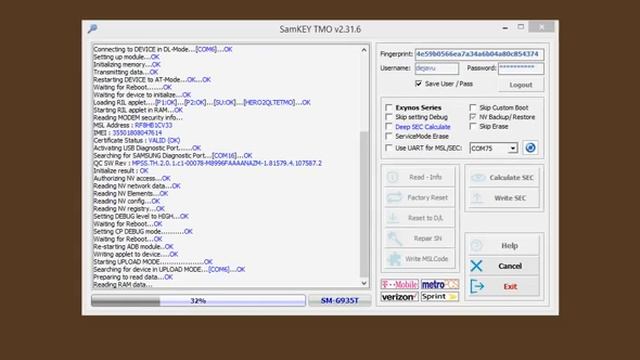The width and height of the screenshot is (640, 360).
Task: Click the Reset to D/L button
Action: [419, 218]
